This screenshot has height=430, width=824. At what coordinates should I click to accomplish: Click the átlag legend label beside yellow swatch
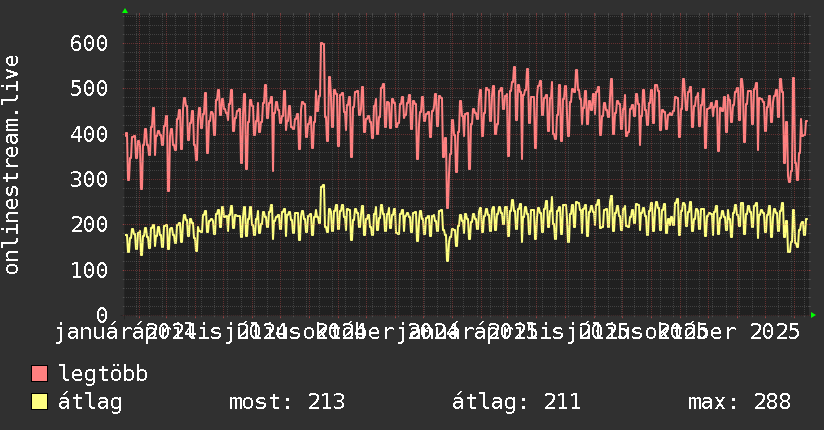90,401
